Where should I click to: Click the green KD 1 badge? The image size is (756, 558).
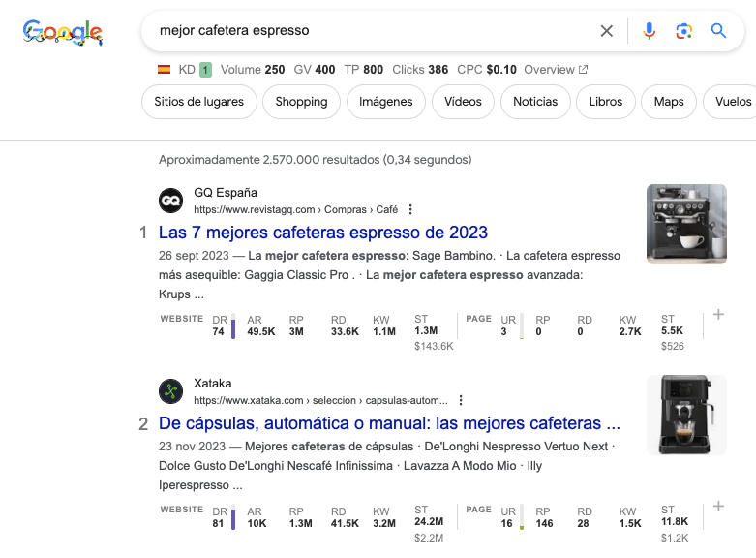[205, 70]
